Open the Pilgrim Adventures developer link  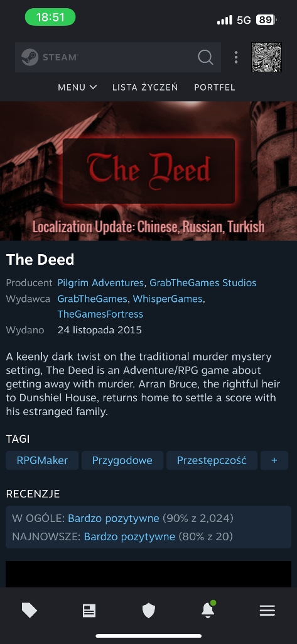tap(100, 282)
